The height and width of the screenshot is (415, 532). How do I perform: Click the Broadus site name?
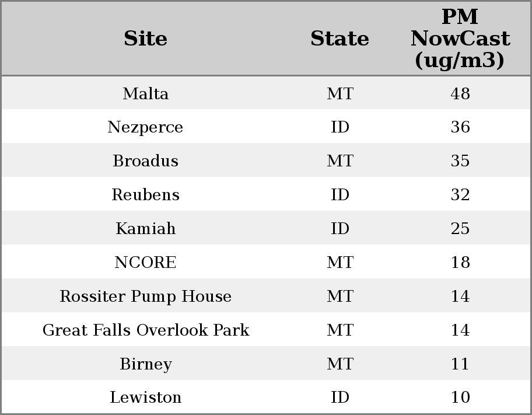click(x=145, y=161)
